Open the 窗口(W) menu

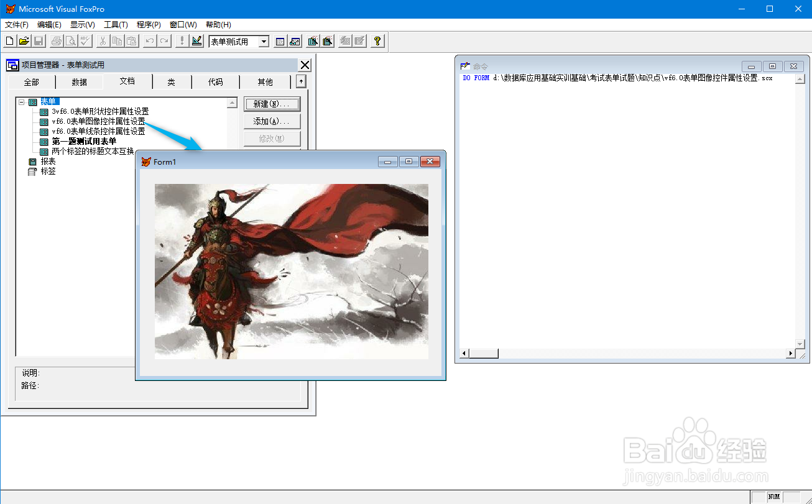point(183,25)
